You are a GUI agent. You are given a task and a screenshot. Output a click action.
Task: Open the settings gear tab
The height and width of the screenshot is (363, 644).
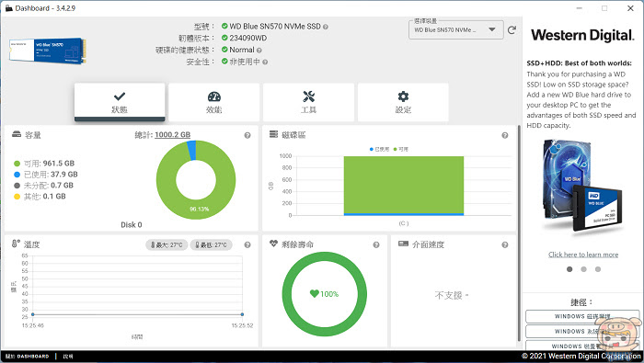click(x=403, y=102)
